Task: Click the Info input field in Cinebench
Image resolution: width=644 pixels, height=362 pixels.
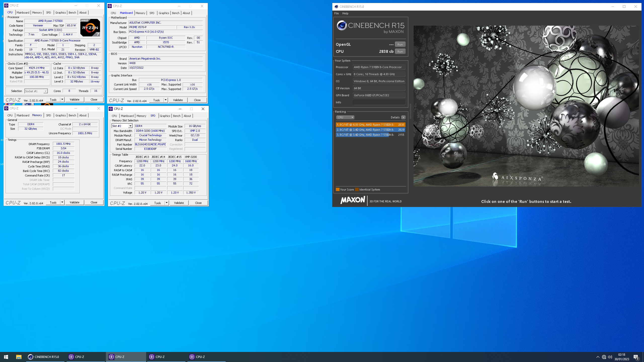Action: click(379, 102)
